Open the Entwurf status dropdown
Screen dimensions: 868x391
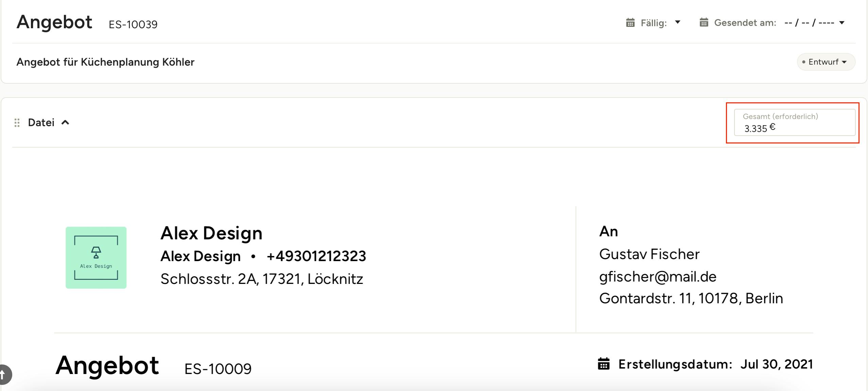pos(826,62)
